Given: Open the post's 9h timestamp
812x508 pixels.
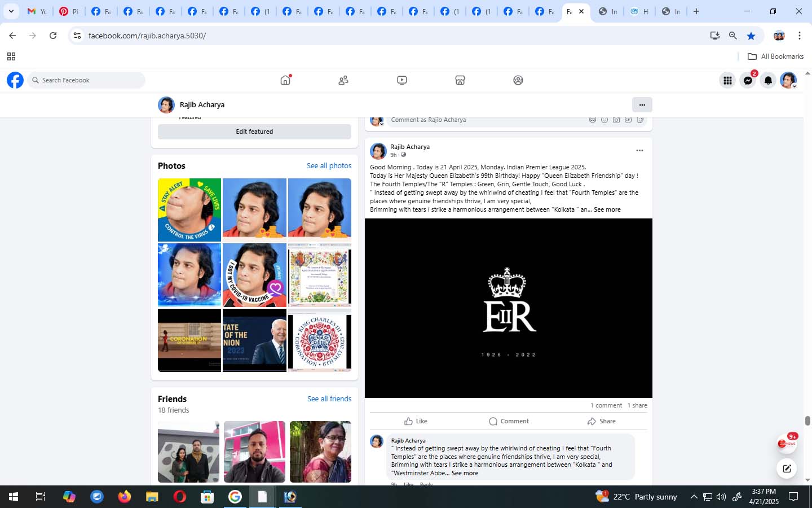Looking at the screenshot, I should [x=394, y=155].
